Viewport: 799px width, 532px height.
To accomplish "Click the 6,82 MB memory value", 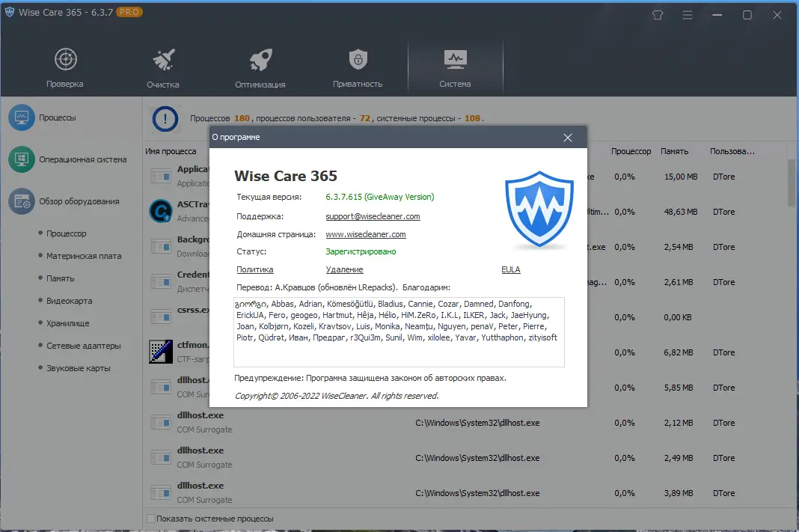I will [679, 352].
